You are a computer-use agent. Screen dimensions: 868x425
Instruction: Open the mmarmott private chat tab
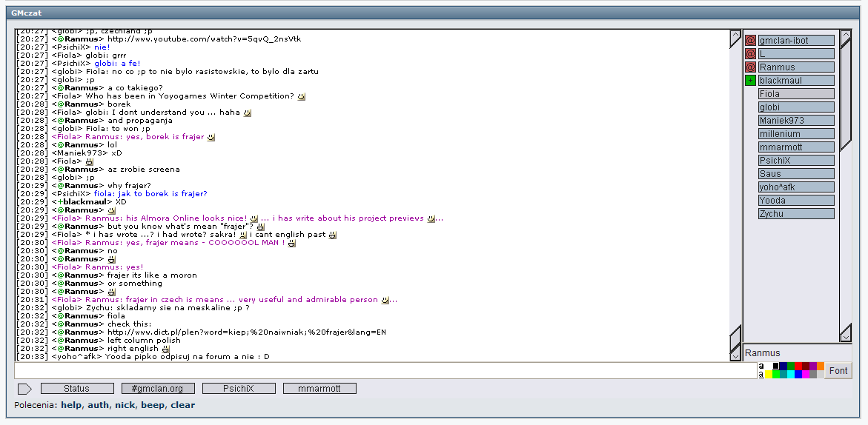[x=319, y=389]
